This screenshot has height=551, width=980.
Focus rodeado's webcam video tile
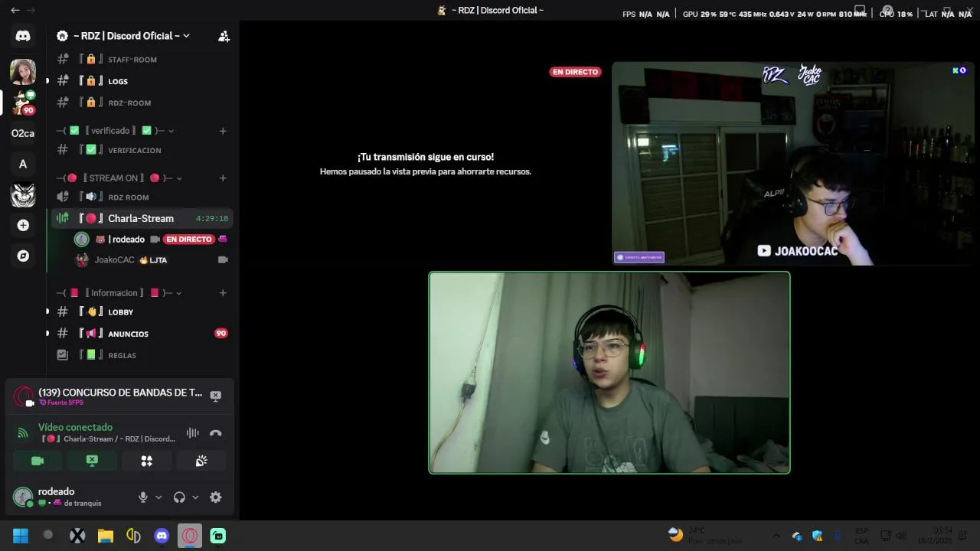pos(609,373)
